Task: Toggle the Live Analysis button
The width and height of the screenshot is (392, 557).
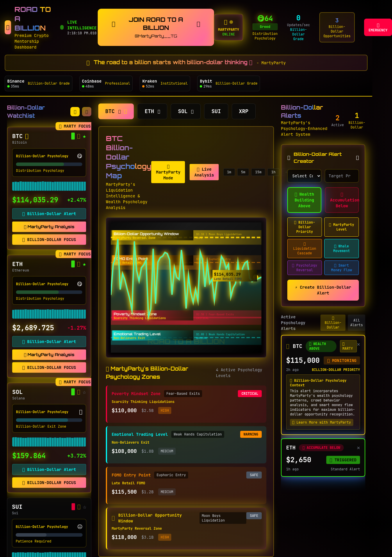Action: point(204,172)
